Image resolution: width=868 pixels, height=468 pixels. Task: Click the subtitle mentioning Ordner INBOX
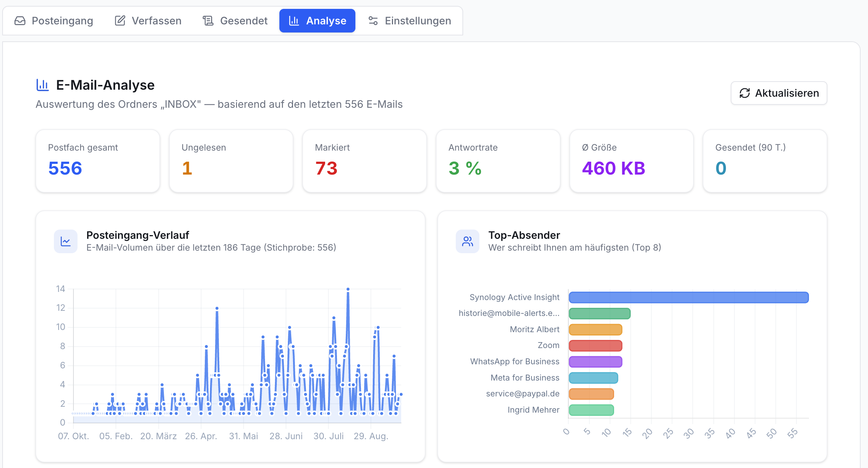pyautogui.click(x=219, y=104)
